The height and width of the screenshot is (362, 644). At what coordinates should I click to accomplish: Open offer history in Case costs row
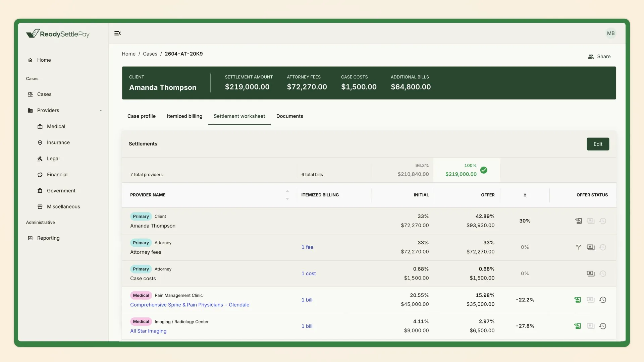pos(603,274)
